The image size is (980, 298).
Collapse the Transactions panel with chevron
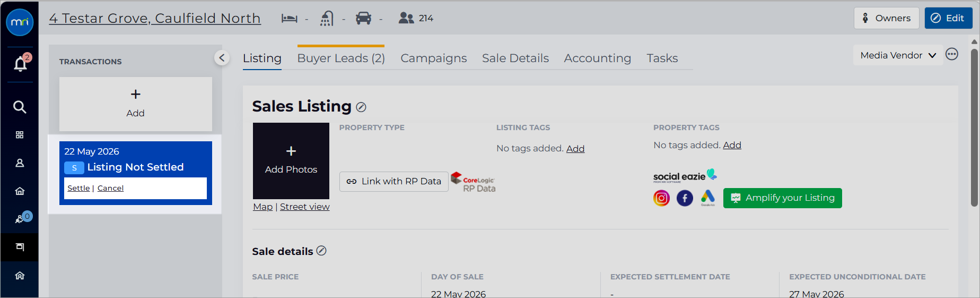222,57
